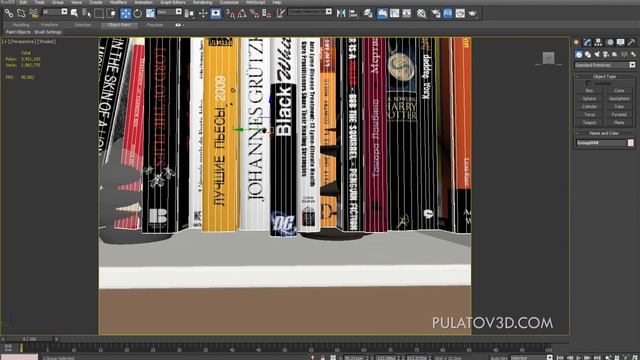Switch to the Modify command panel tab
The height and width of the screenshot is (360, 640).
pos(587,42)
